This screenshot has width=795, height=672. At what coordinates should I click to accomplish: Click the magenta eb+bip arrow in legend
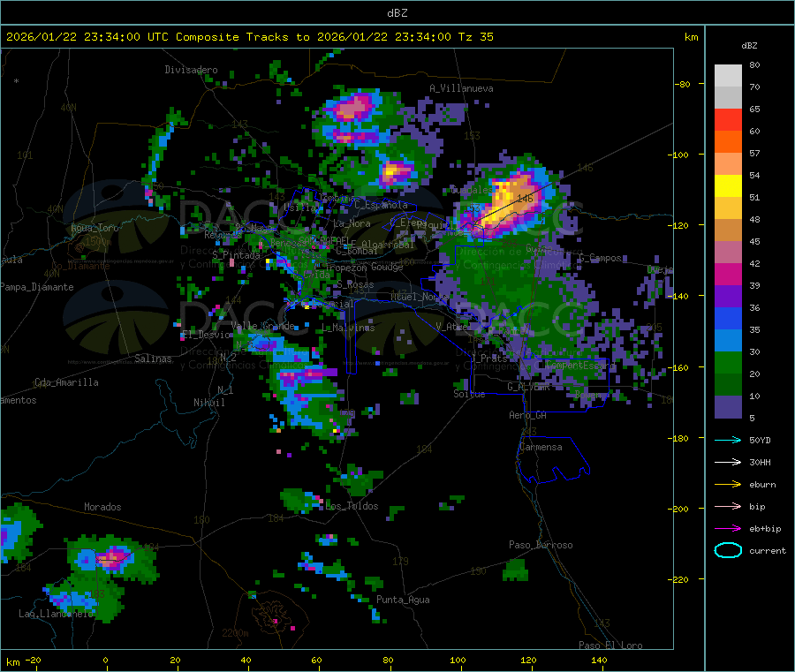tap(728, 528)
